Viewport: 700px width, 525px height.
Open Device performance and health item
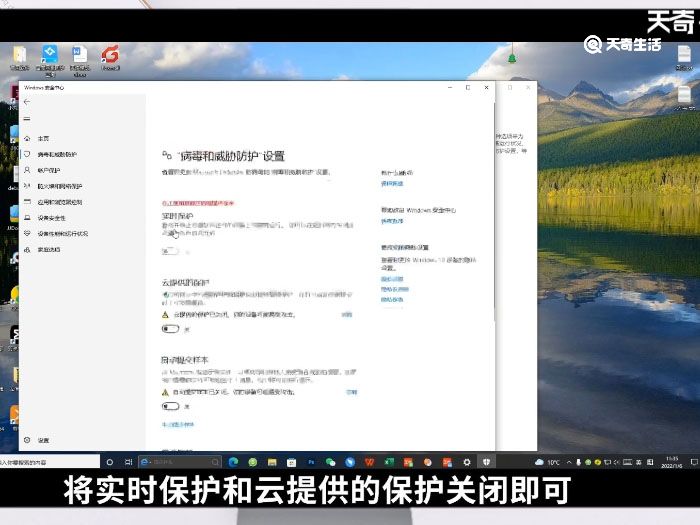coord(62,233)
